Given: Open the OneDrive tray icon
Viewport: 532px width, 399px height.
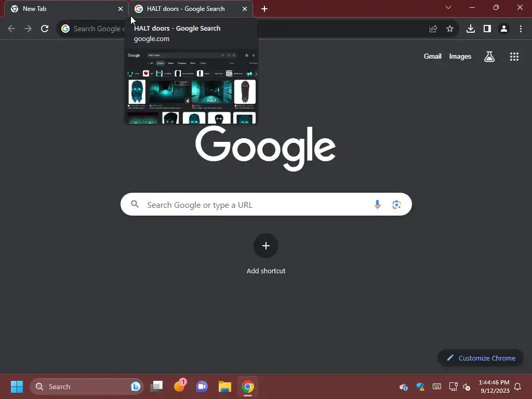Looking at the screenshot, I should pos(403,387).
